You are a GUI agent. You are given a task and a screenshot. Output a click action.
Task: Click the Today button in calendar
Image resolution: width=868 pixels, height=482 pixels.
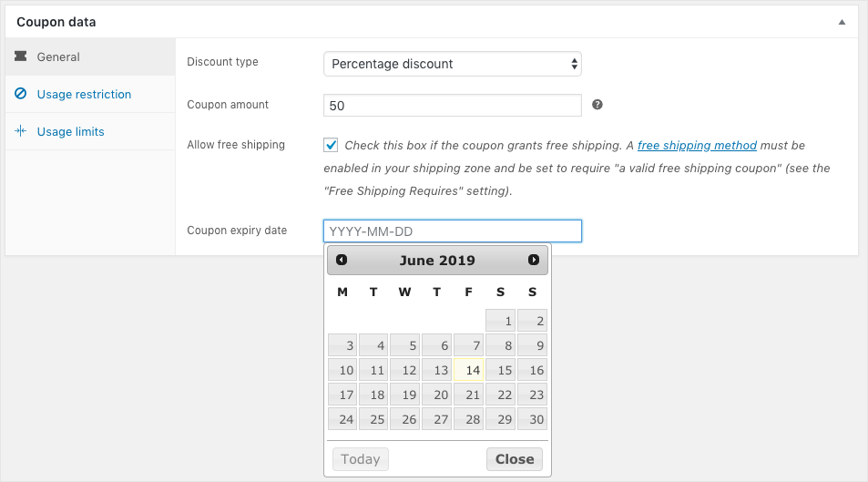[x=360, y=459]
